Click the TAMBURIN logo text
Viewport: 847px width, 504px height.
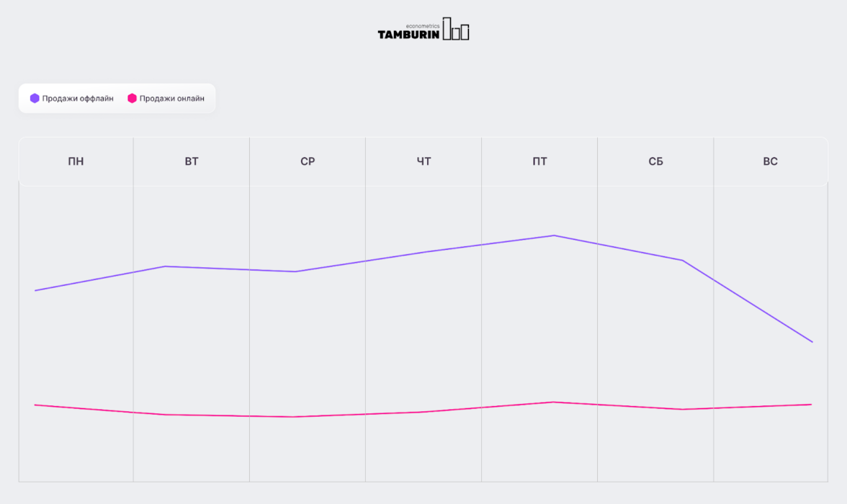(408, 34)
